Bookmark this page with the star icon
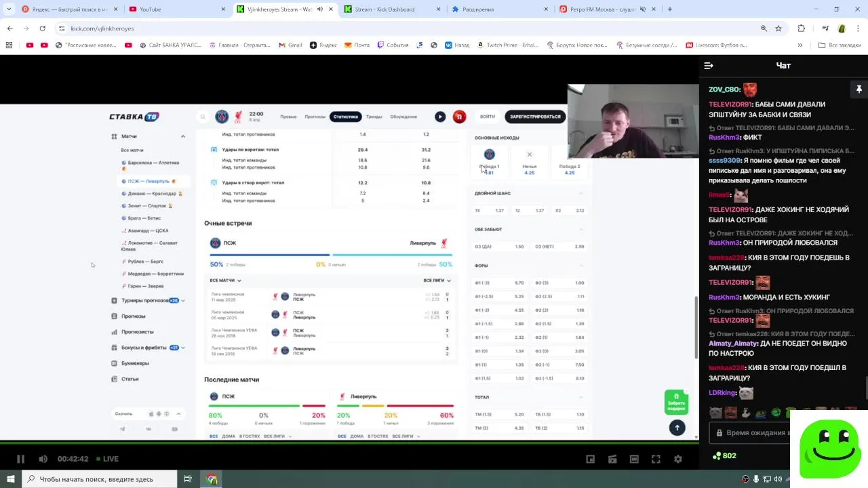Image resolution: width=868 pixels, height=488 pixels. (778, 28)
